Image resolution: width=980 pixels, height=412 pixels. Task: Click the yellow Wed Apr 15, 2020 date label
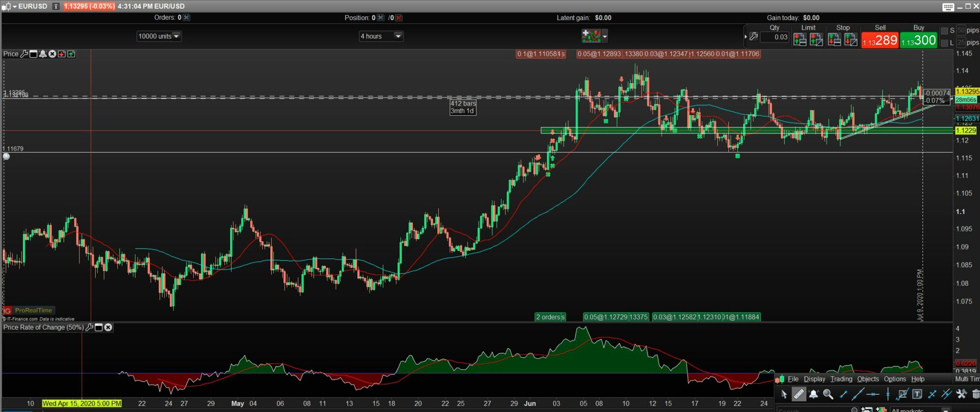pos(82,403)
